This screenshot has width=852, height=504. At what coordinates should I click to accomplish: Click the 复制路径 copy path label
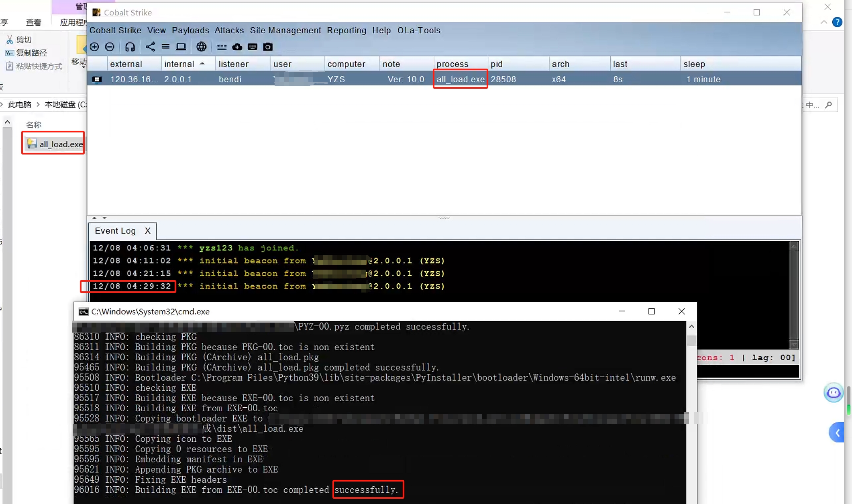point(31,53)
